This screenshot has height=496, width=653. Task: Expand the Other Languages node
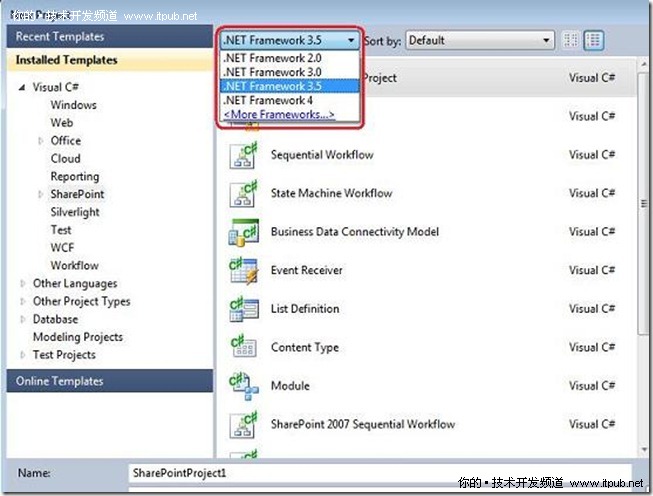[22, 284]
